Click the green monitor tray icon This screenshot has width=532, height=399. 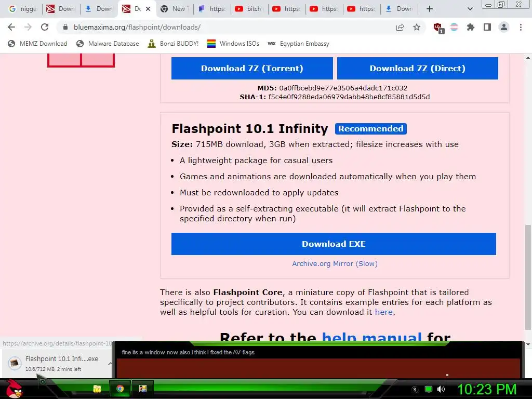(429, 390)
